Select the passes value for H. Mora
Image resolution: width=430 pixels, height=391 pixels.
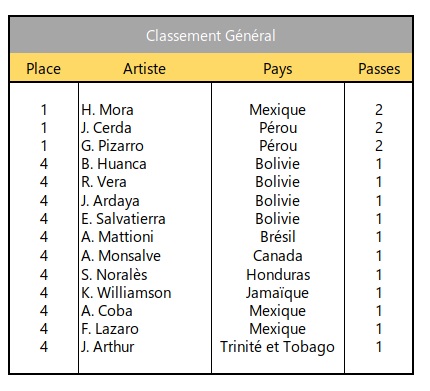click(379, 110)
